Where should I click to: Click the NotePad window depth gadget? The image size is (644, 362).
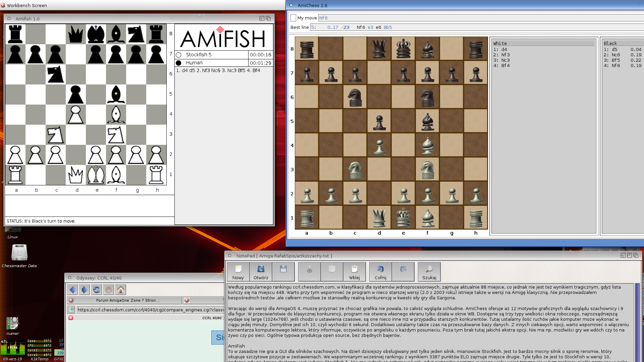(636, 255)
